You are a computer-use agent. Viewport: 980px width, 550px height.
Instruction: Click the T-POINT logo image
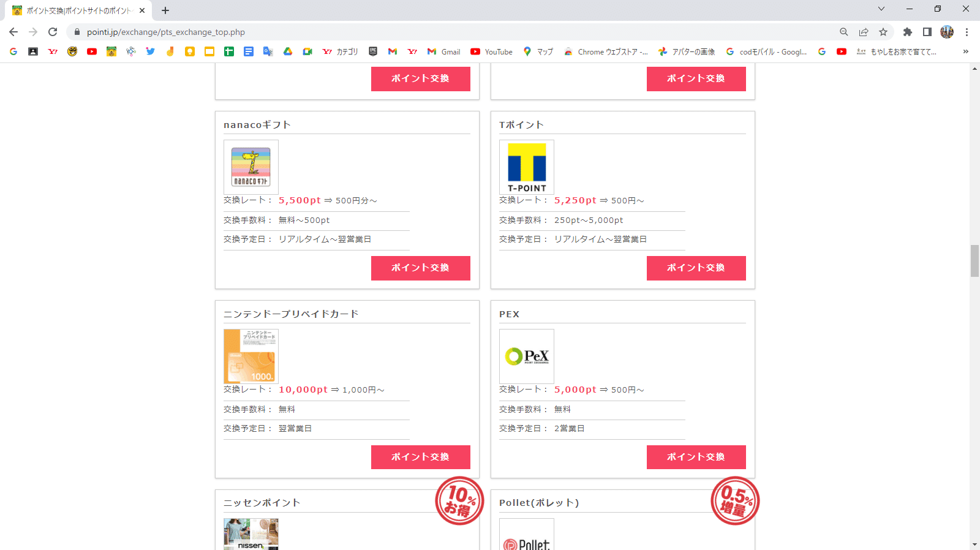point(527,167)
